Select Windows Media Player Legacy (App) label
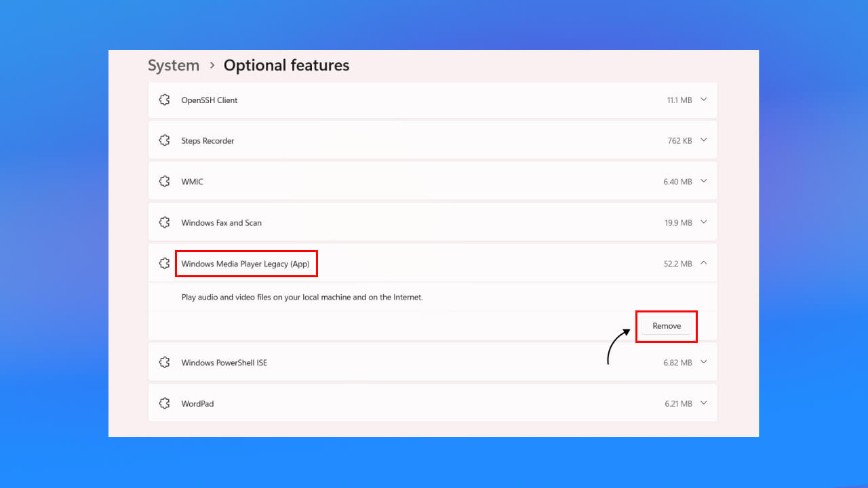The width and height of the screenshot is (868, 488). 245,264
